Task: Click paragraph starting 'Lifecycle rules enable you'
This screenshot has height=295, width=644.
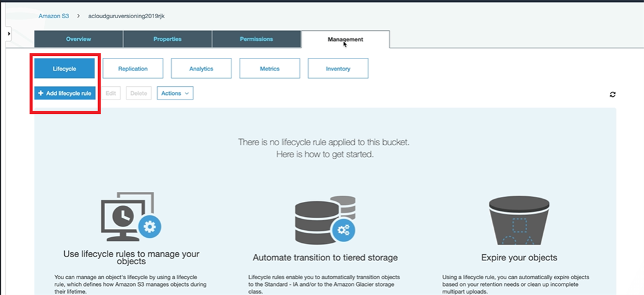Action: [325, 284]
